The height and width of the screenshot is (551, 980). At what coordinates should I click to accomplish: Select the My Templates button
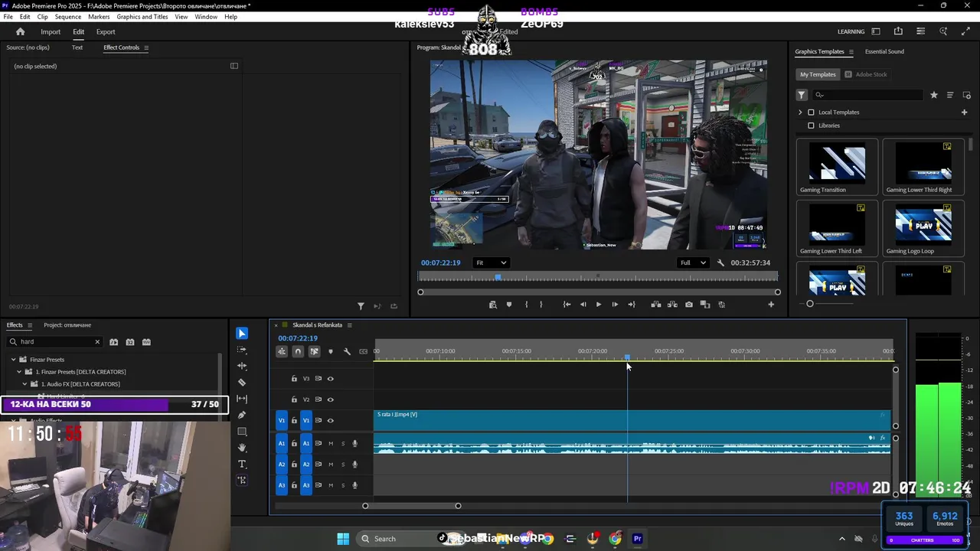(818, 74)
